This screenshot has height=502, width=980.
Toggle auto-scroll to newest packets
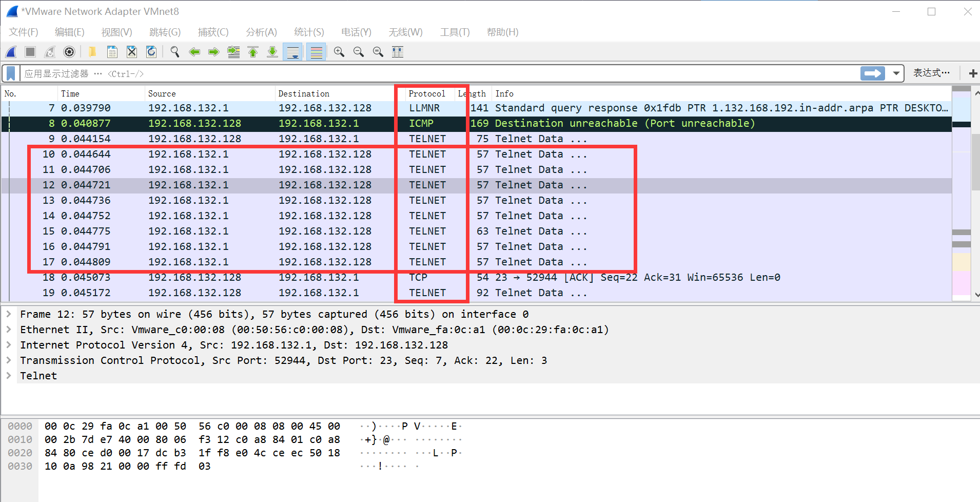tap(292, 51)
